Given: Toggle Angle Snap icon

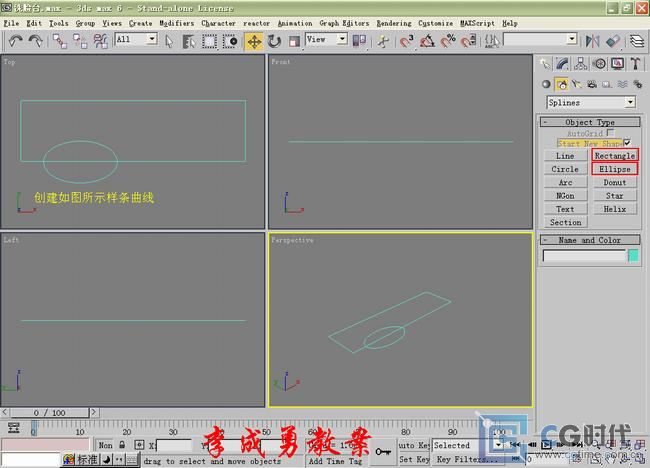Looking at the screenshot, I should coord(427,41).
